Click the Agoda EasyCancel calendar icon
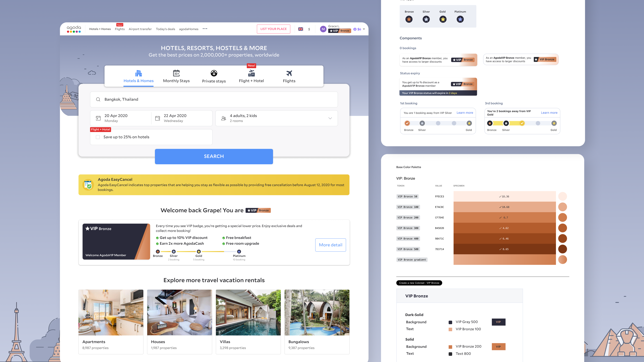Screen dimensions: 644x362 point(88,185)
